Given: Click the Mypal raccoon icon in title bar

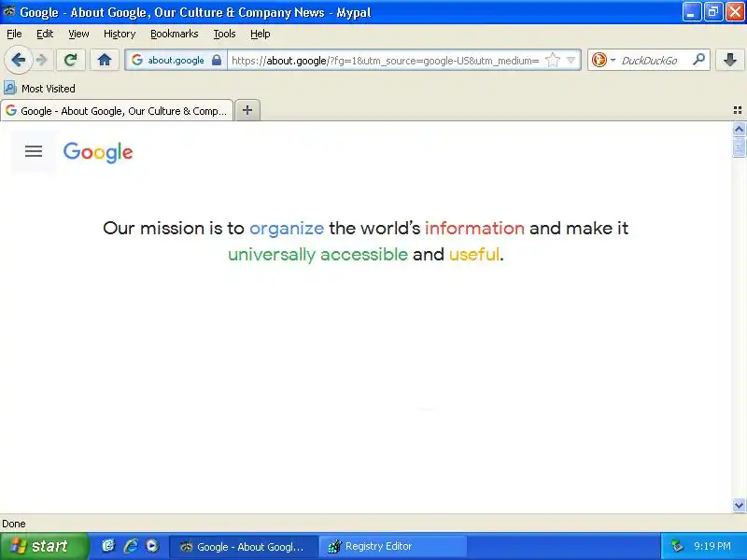Looking at the screenshot, I should coord(9,12).
